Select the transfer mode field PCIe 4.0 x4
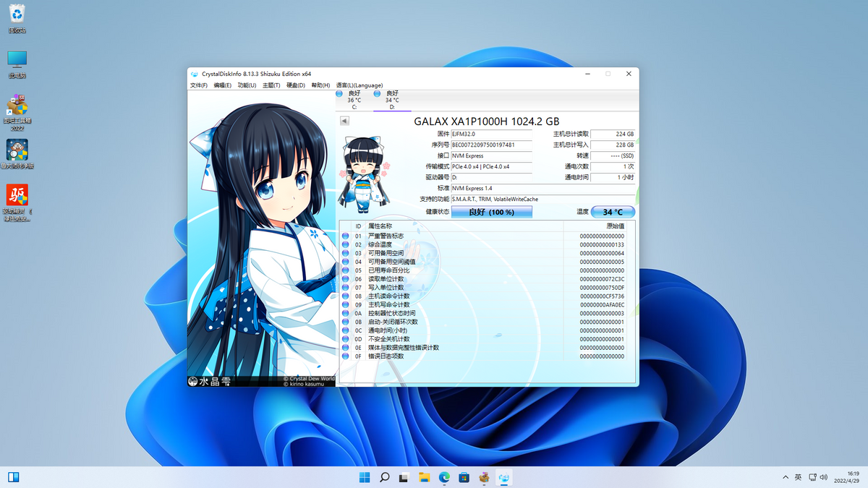This screenshot has width=868, height=488. [x=491, y=166]
